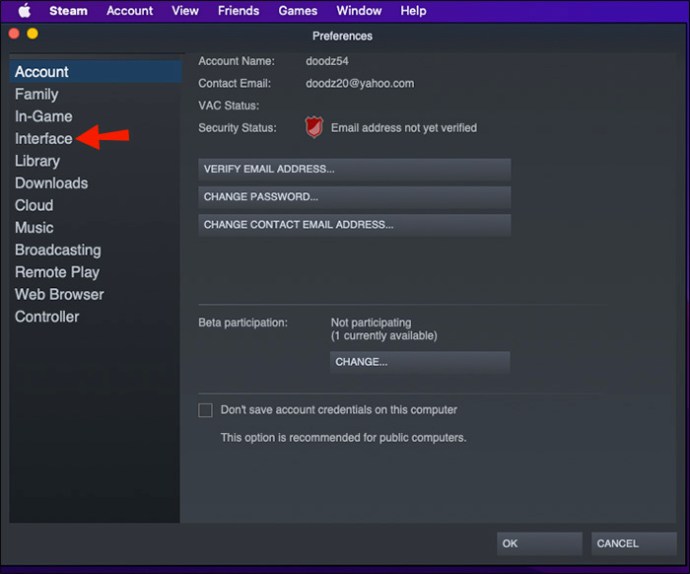Viewport: 690px width, 574px height.
Task: Click the 'VAC Status:' label
Action: coord(228,106)
